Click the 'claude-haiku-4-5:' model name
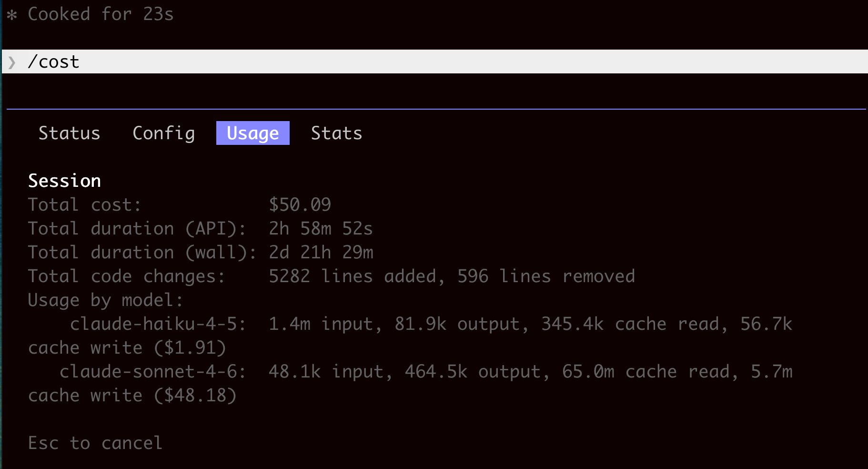 (x=158, y=324)
